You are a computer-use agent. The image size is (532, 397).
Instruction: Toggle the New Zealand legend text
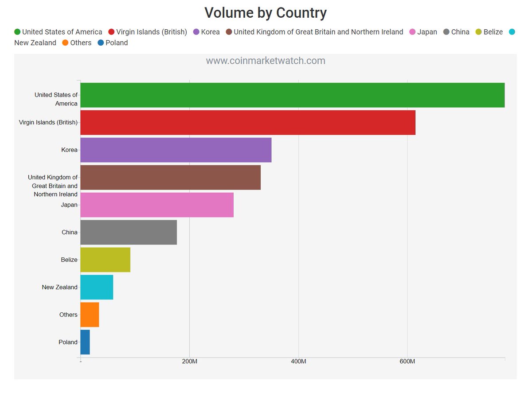click(35, 43)
